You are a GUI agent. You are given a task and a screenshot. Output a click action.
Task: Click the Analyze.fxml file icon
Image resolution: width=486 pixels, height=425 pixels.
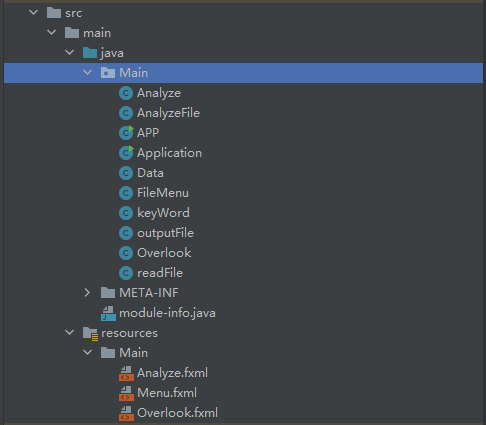(126, 373)
